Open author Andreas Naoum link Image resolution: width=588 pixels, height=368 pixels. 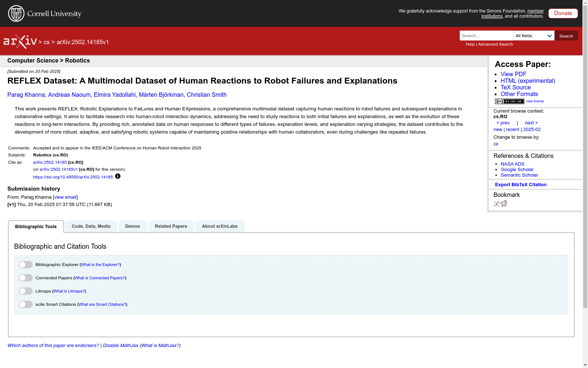pos(69,95)
